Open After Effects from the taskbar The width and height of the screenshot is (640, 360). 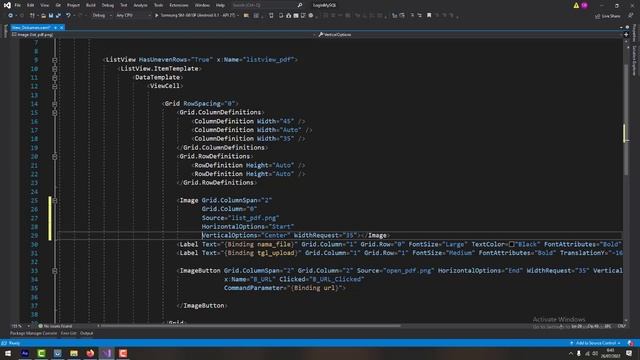pyautogui.click(x=24, y=353)
